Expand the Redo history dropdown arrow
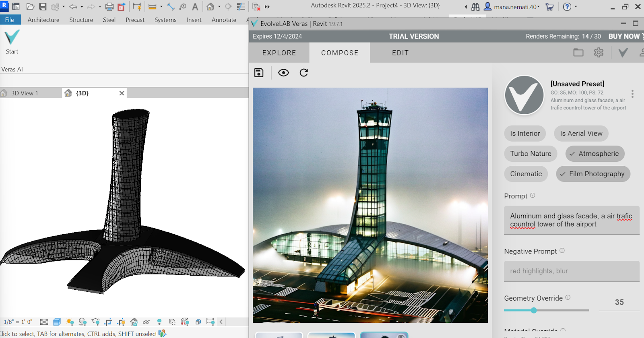Screen dimensions: 644x338 [x=100, y=7]
